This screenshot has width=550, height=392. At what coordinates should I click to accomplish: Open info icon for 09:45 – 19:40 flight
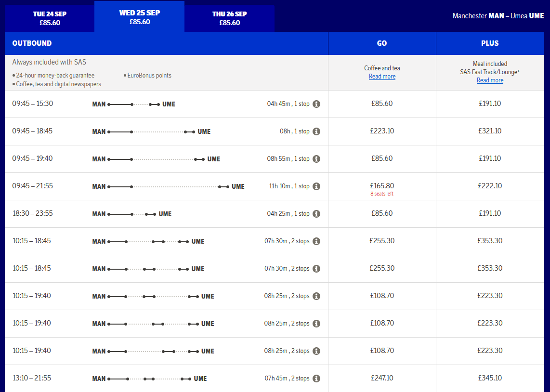(x=316, y=159)
